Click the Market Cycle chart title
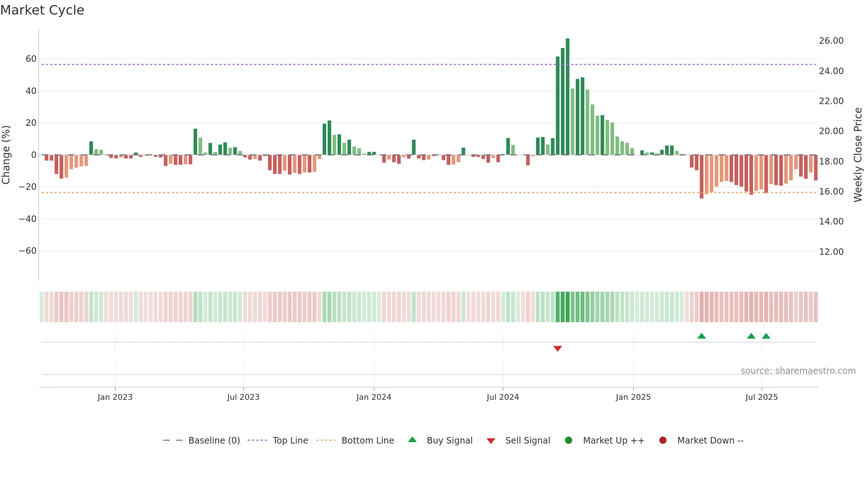Viewport: 868px width, 488px height. pyautogui.click(x=42, y=10)
